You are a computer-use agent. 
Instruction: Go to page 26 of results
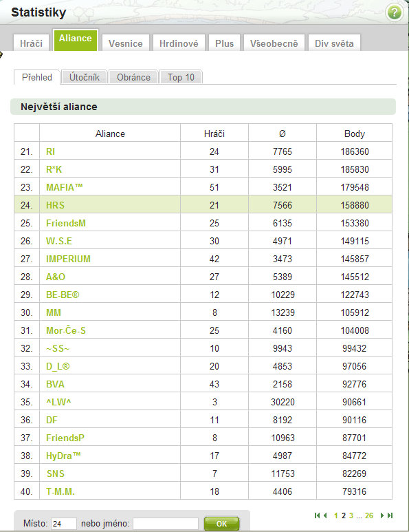click(x=369, y=515)
